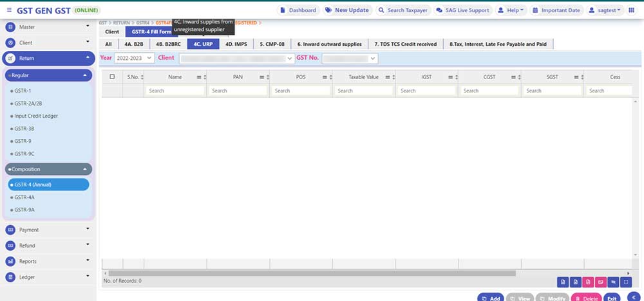Image resolution: width=644 pixels, height=301 pixels.
Task: Switch to the 5. CMP-08 tab
Action: (x=272, y=44)
